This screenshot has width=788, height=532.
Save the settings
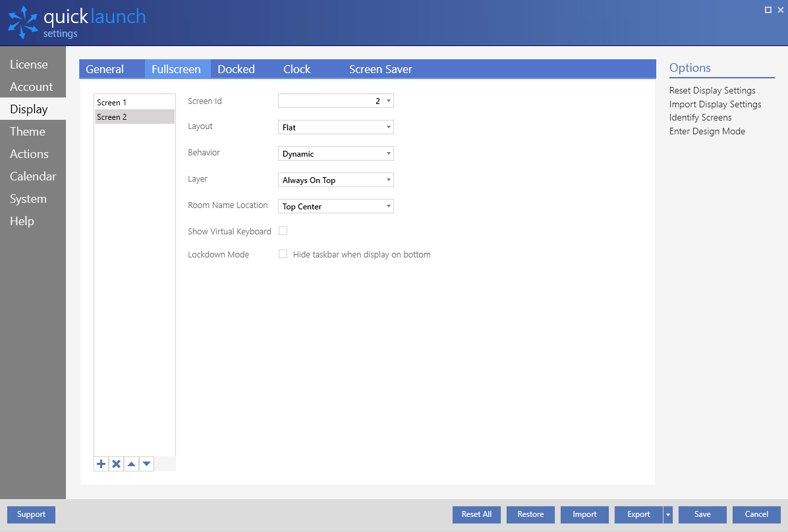[702, 514]
